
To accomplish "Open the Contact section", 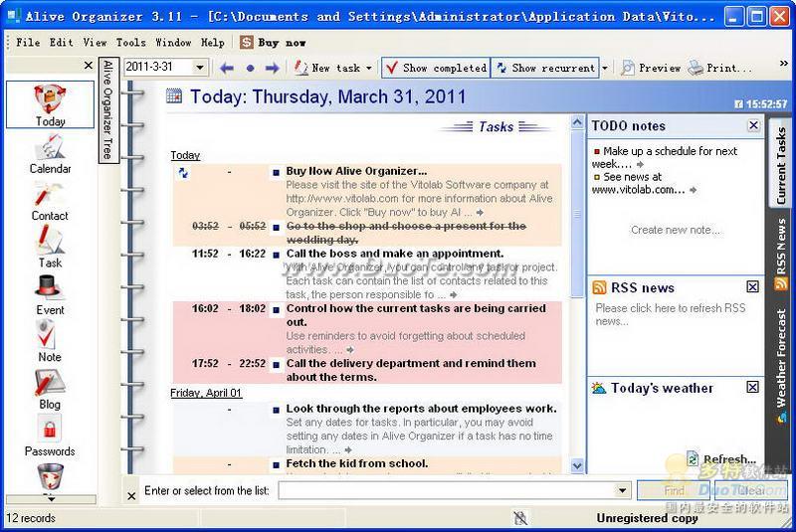I will (x=50, y=201).
